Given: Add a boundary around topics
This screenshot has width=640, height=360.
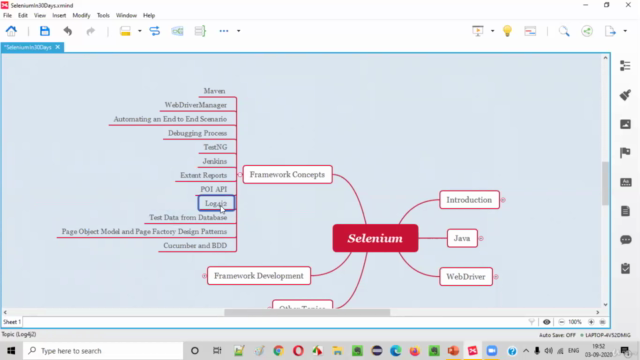Looking at the screenshot, I should tap(177, 31).
